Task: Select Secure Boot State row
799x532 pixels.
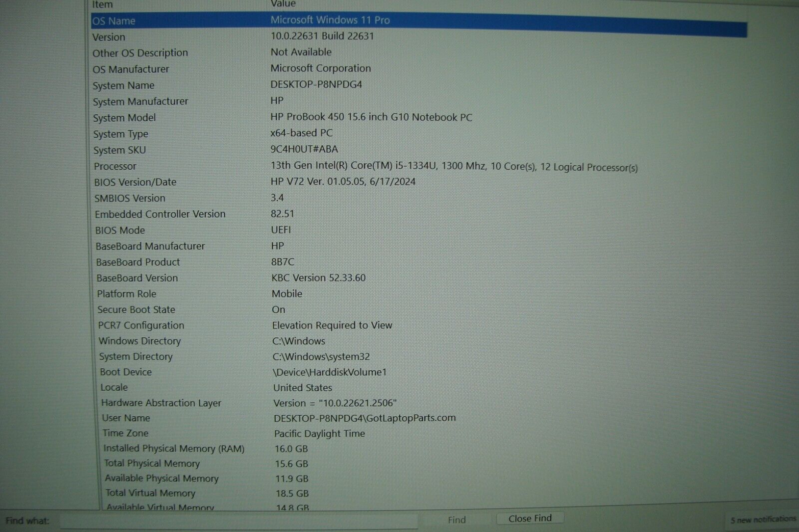Action: [x=136, y=310]
